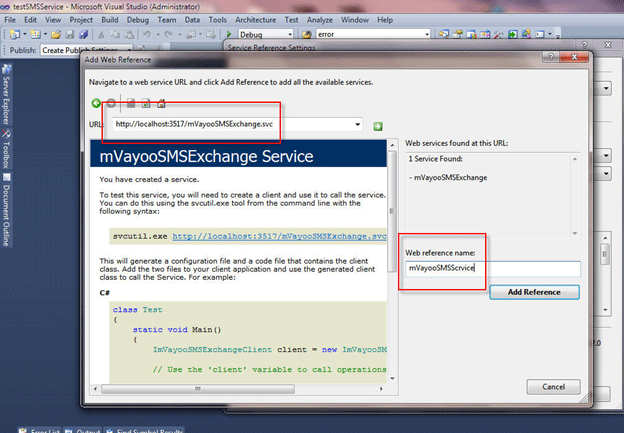Click the Cut scissors icon
The width and height of the screenshot is (624, 433).
101,35
